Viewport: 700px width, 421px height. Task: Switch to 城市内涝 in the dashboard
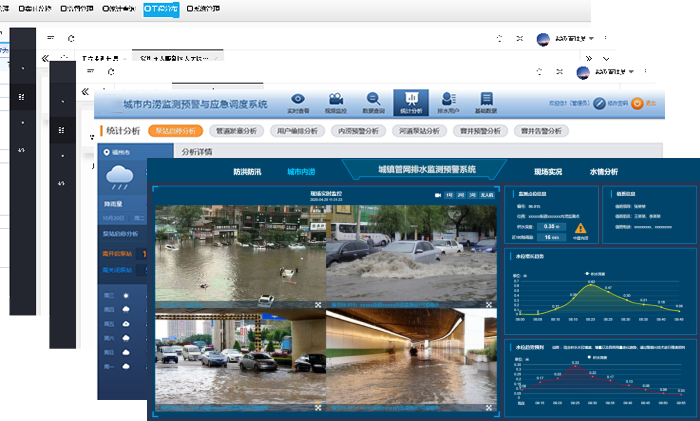tap(301, 172)
